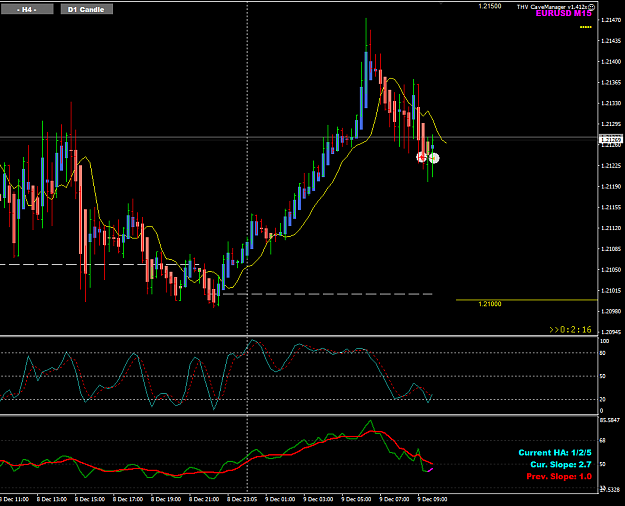Click the 1.21295 price axis label
The width and height of the screenshot is (625, 506).
click(x=611, y=124)
